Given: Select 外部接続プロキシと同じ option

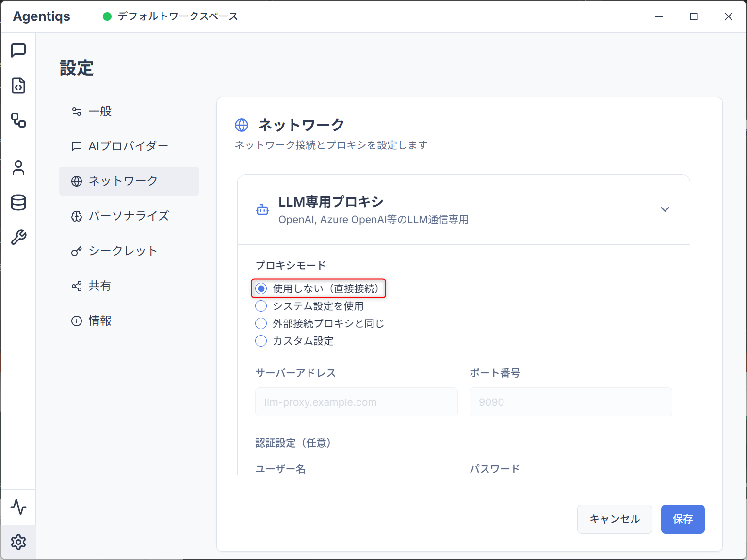Looking at the screenshot, I should coord(261,323).
